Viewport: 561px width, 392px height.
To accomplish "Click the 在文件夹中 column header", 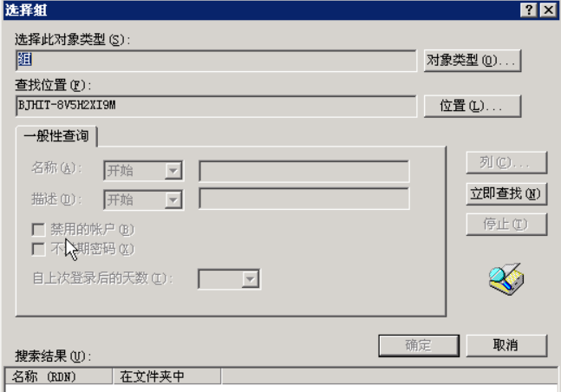I will point(167,376).
